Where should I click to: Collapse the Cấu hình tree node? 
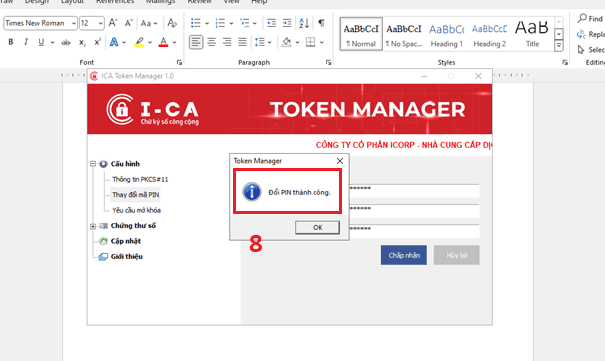coord(93,164)
